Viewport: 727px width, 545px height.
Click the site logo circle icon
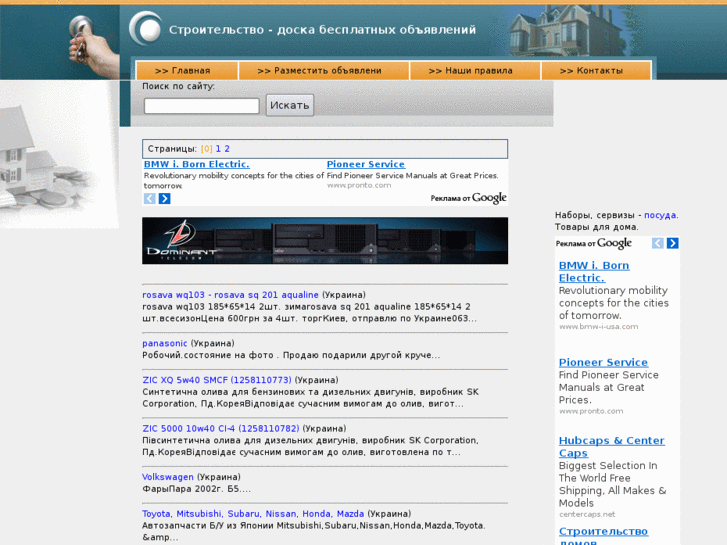146,29
